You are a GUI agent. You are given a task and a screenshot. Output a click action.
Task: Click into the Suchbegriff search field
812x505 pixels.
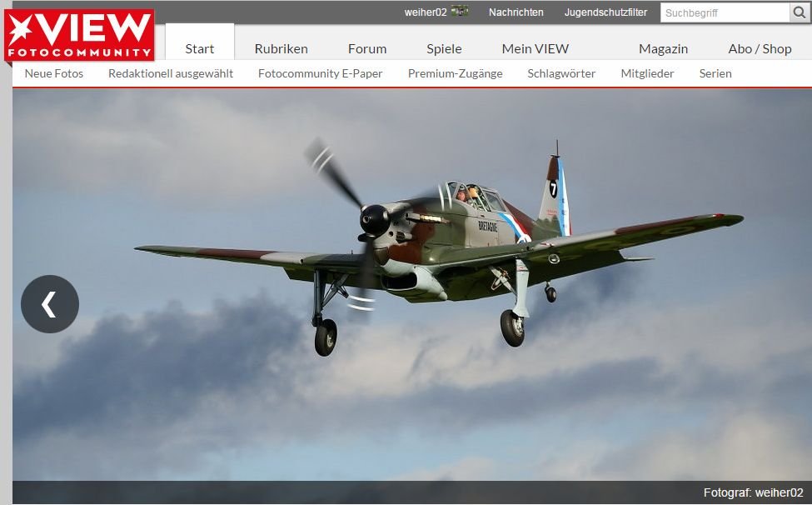(725, 12)
